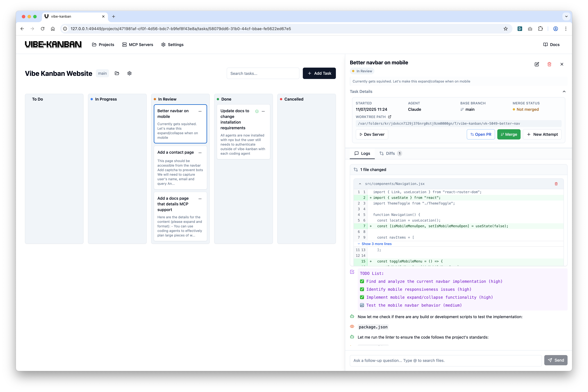Open worktree path external link icon

tap(390, 117)
